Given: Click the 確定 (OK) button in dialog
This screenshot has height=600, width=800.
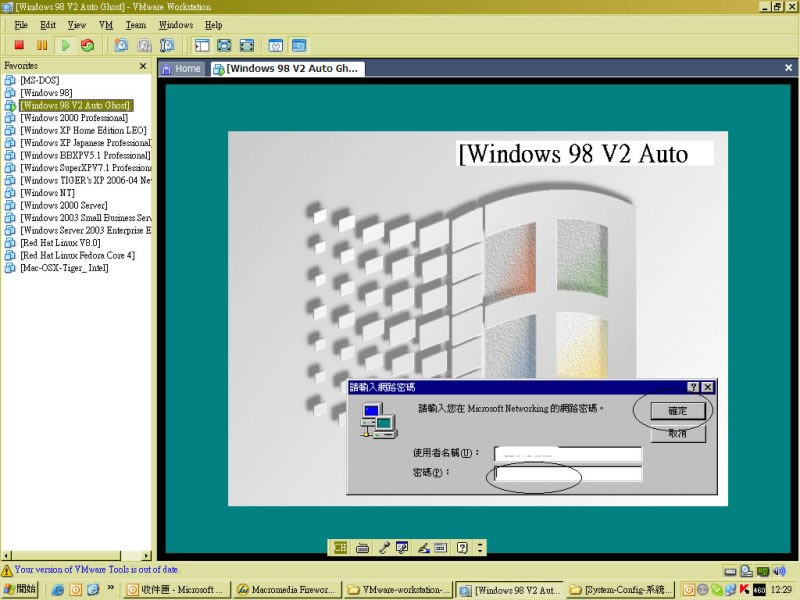Looking at the screenshot, I should (x=677, y=411).
